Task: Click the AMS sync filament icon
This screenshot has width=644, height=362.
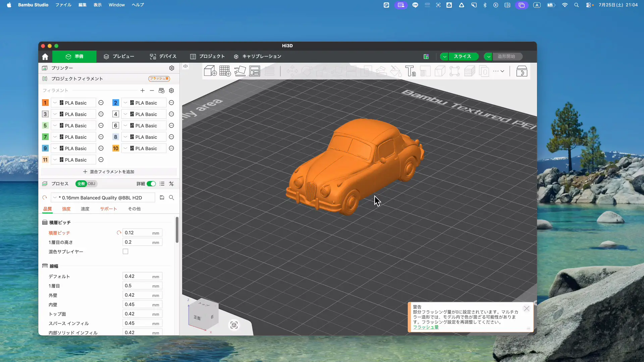Action: 162,90
